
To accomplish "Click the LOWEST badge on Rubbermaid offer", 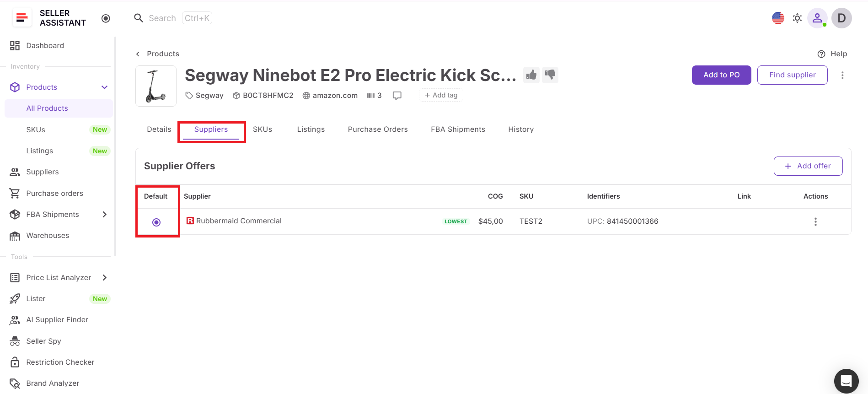I will pyautogui.click(x=456, y=221).
